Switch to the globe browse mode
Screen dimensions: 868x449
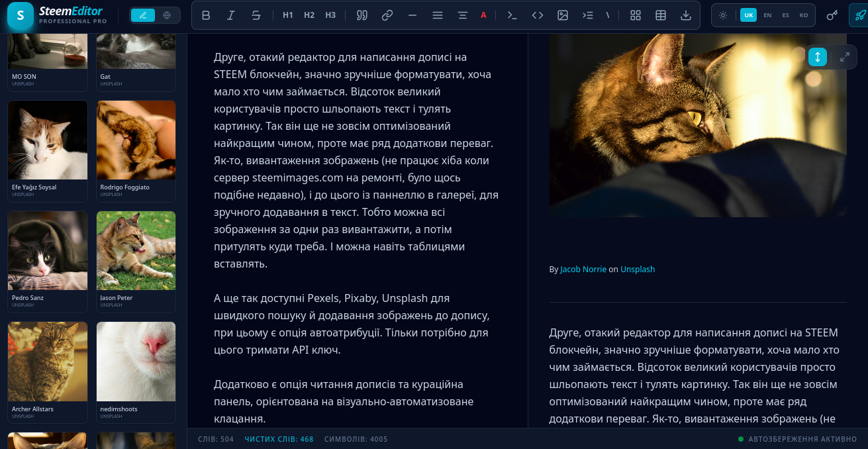166,15
